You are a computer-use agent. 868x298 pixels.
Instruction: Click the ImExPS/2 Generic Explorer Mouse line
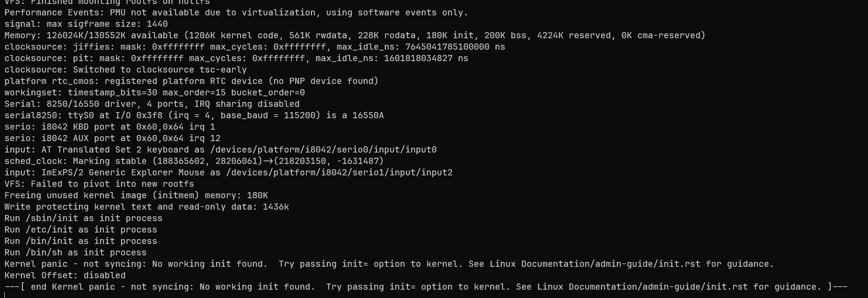pyautogui.click(x=229, y=173)
